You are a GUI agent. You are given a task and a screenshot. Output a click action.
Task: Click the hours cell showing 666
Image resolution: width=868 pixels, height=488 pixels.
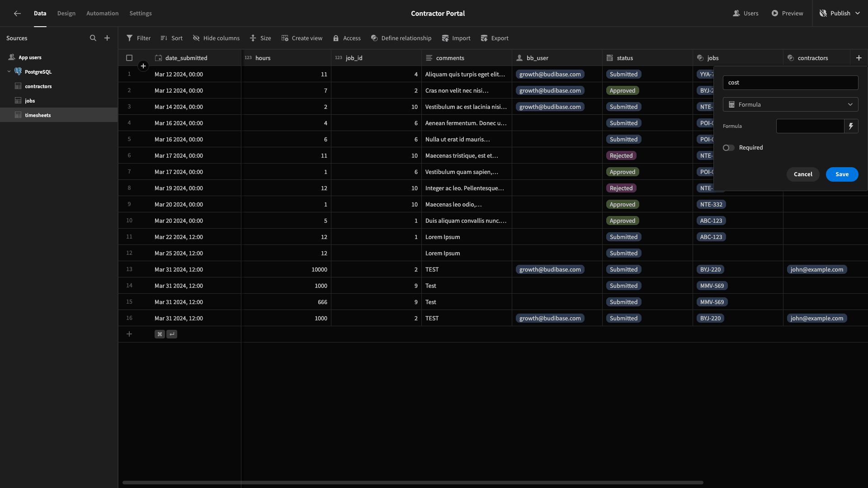tap(286, 302)
